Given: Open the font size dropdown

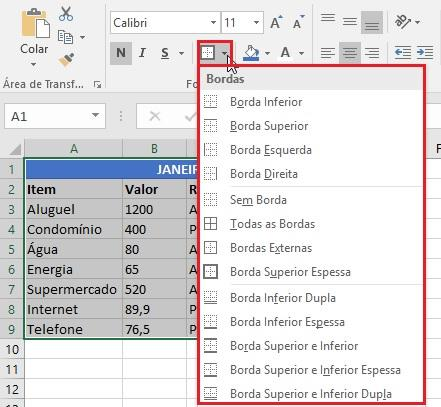Looking at the screenshot, I should (256, 22).
